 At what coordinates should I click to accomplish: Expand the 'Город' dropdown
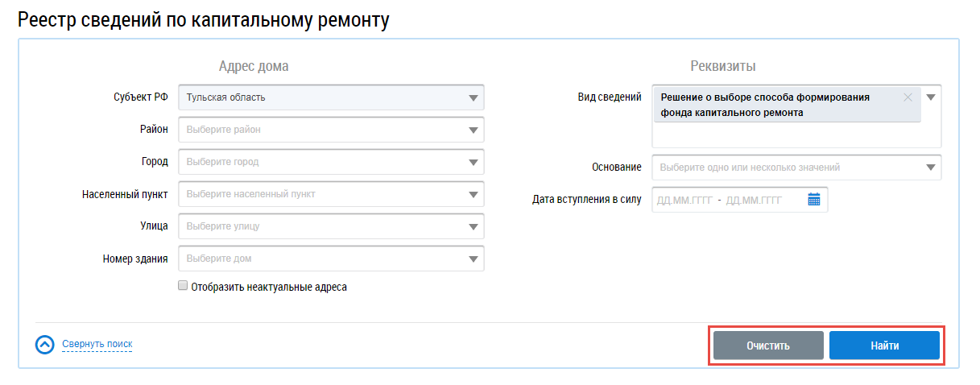click(473, 162)
